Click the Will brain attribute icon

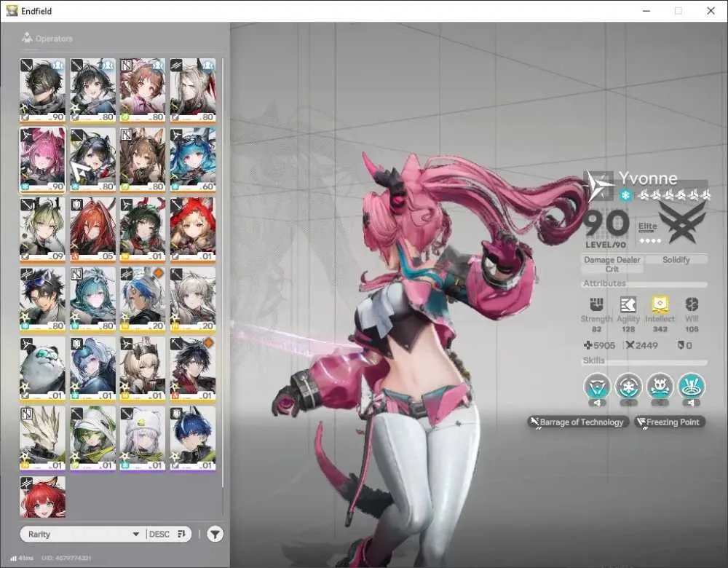click(x=692, y=304)
